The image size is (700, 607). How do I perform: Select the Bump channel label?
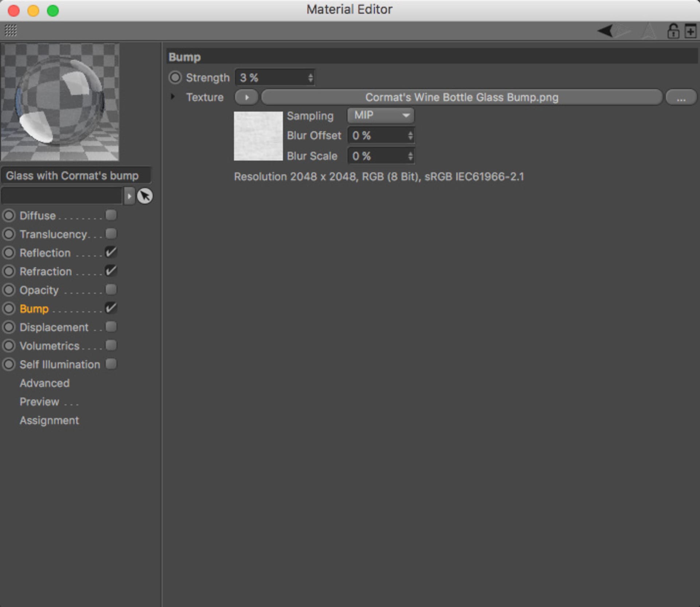point(34,309)
